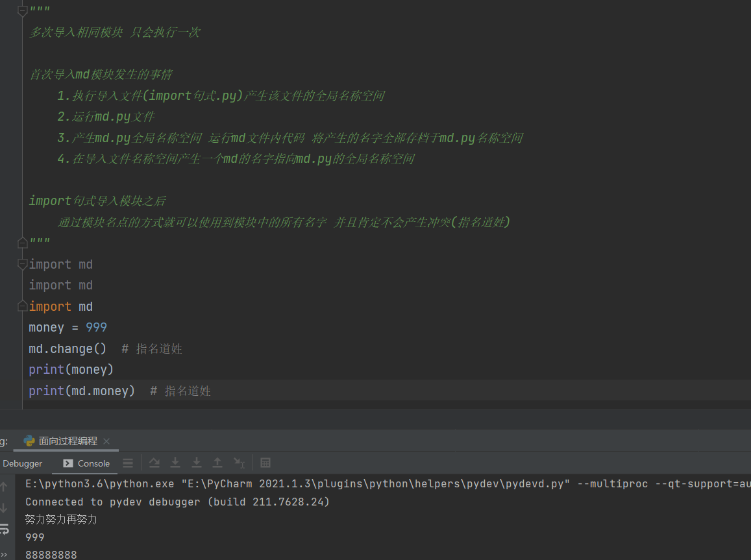This screenshot has width=751, height=560.
Task: Click the '# 指名道姓' comment after print(md.money)
Action: pyautogui.click(x=180, y=391)
